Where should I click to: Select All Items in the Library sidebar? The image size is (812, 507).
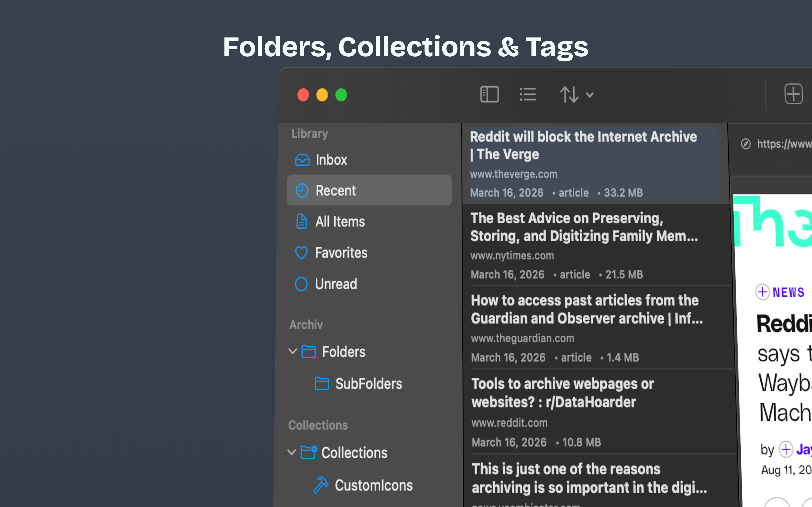point(340,221)
